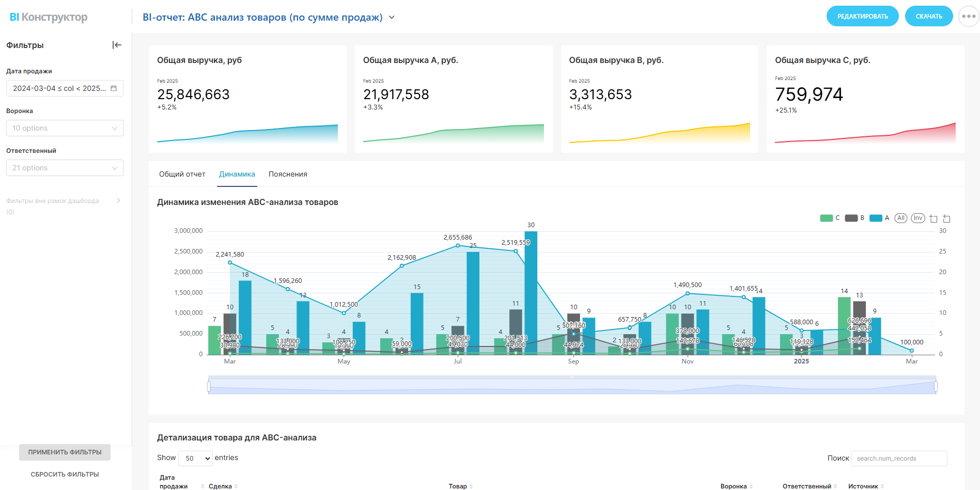The width and height of the screenshot is (980, 490).
Task: Open the Воронка filter dropdown
Action: (x=65, y=128)
